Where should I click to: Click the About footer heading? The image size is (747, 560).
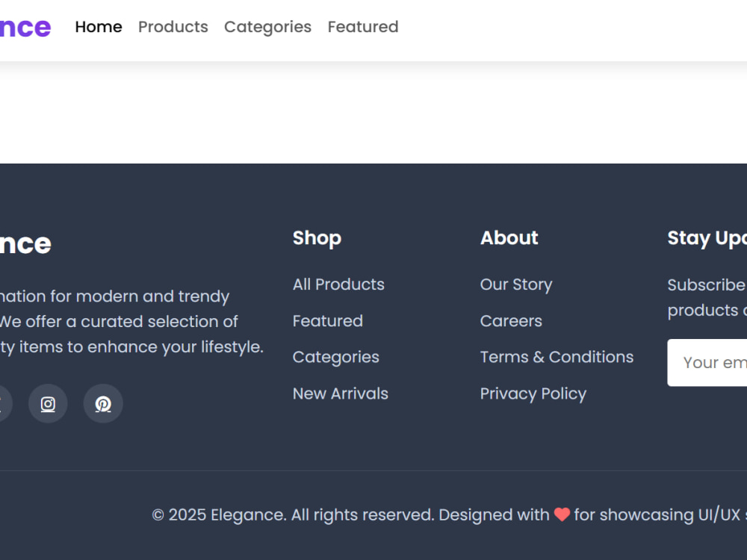(x=509, y=237)
